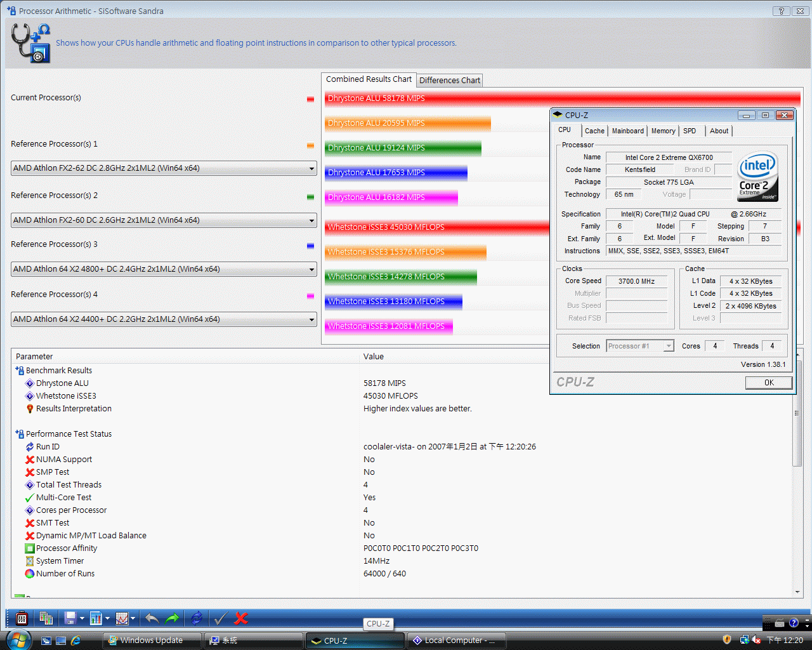Open the Options icon in Sandra toolbar

click(x=21, y=618)
